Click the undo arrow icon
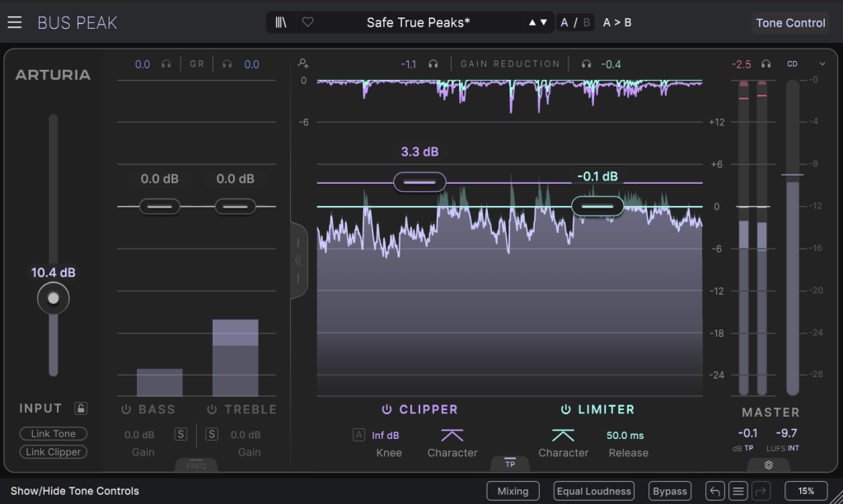843x504 pixels. pos(715,492)
